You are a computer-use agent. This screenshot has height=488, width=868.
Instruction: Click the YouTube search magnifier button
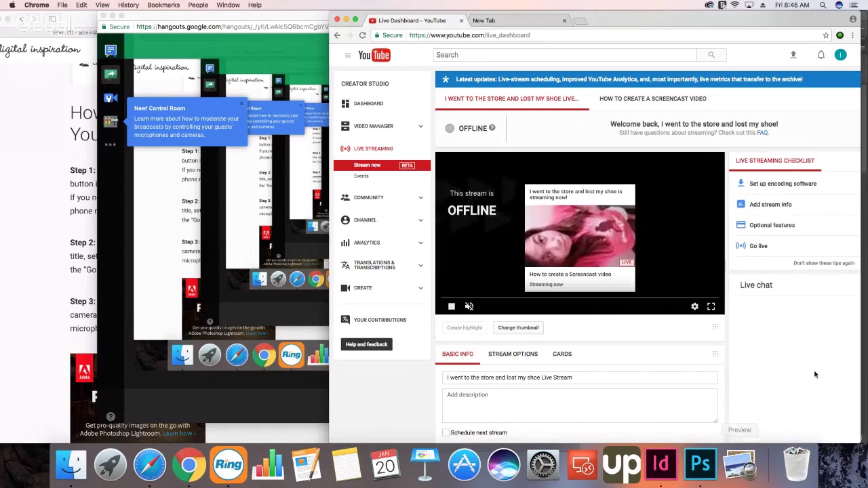(x=711, y=55)
